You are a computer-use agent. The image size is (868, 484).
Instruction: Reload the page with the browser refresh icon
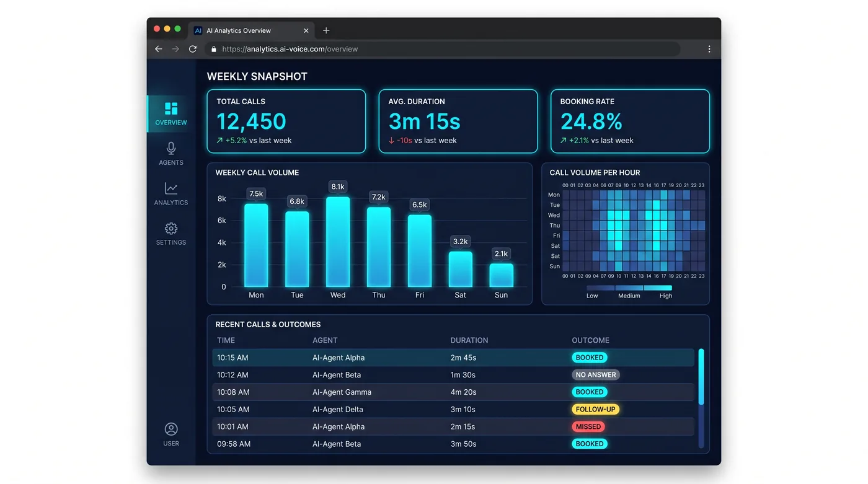(x=193, y=49)
